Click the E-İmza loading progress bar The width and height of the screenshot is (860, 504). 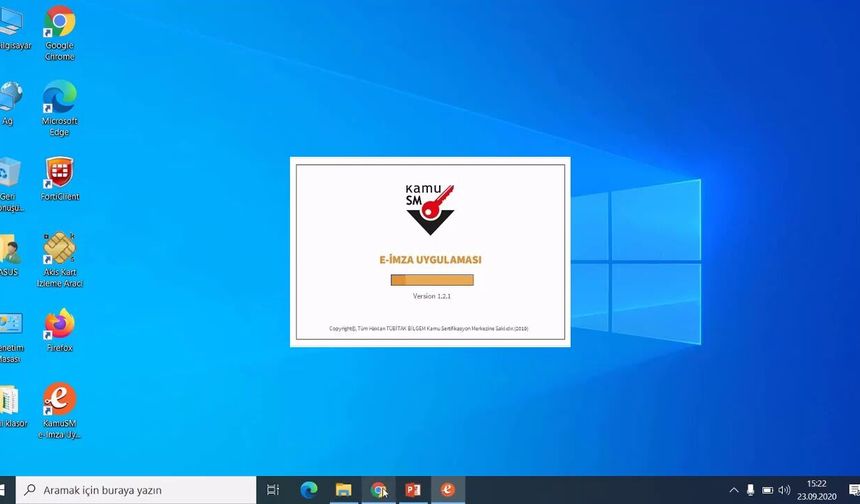tap(432, 280)
